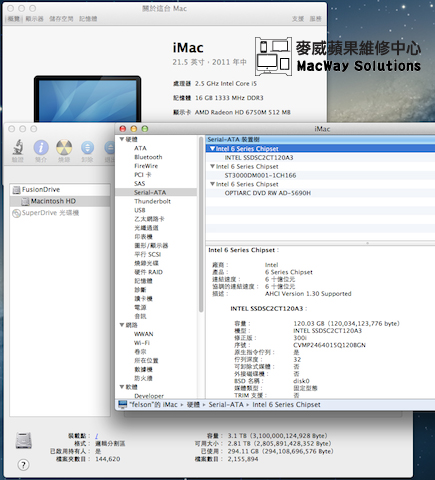Image resolution: width=435 pixels, height=480 pixels.
Task: Click the 2.81 TB available size value
Action: (x=280, y=444)
